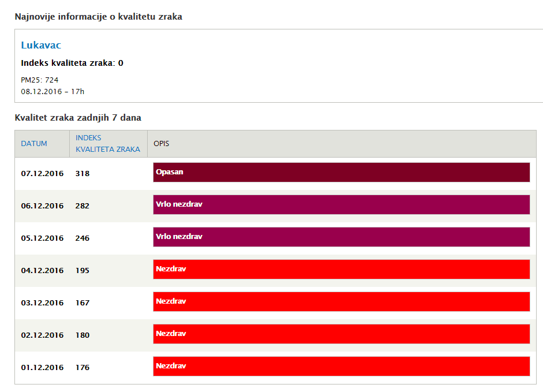The width and height of the screenshot is (543, 392).
Task: Select the index value 318
Action: point(83,173)
